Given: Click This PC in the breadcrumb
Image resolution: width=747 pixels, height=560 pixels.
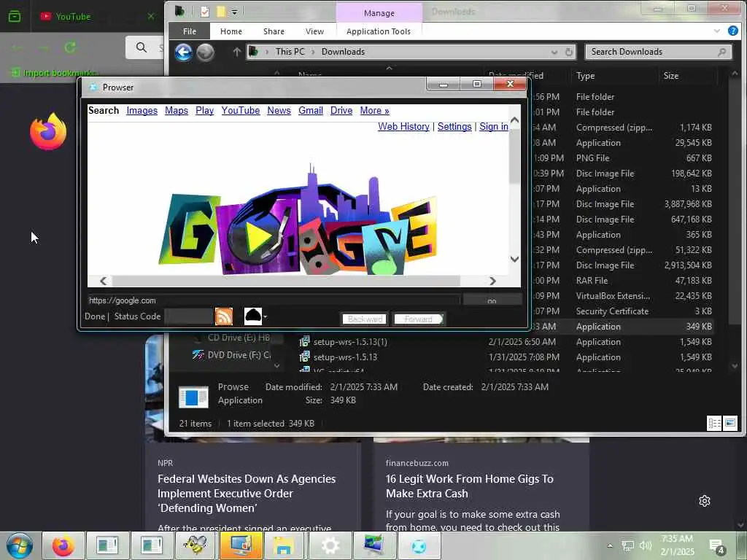Looking at the screenshot, I should pyautogui.click(x=290, y=52).
